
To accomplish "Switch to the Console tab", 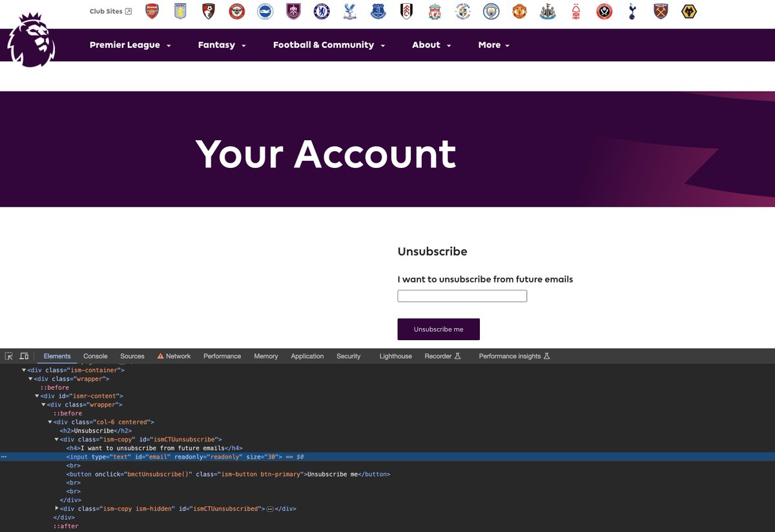I will [96, 356].
